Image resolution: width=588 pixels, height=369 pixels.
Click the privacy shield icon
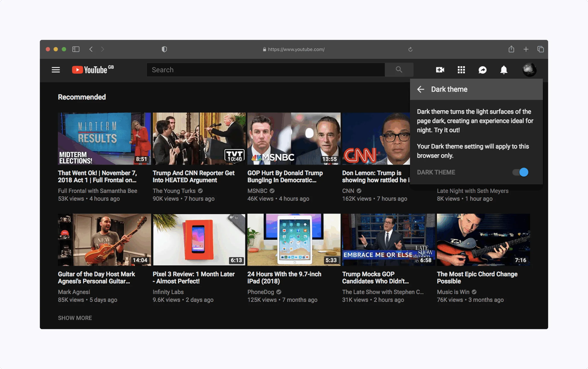(x=164, y=49)
